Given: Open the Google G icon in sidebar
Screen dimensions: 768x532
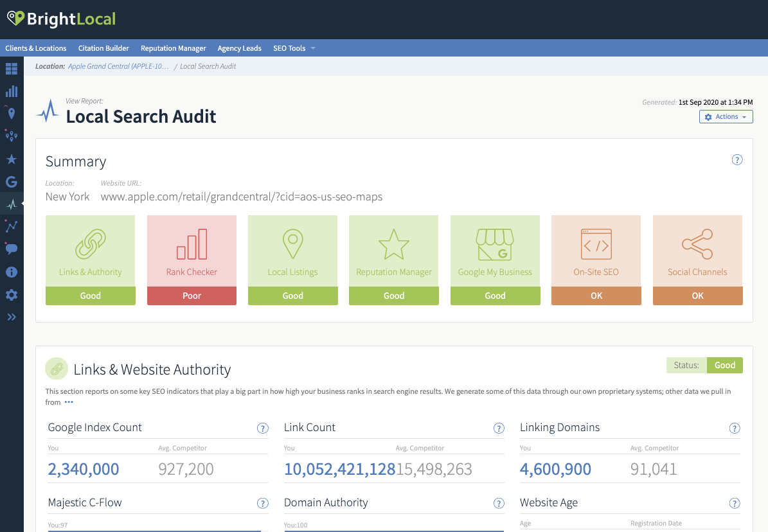Looking at the screenshot, I should [12, 182].
